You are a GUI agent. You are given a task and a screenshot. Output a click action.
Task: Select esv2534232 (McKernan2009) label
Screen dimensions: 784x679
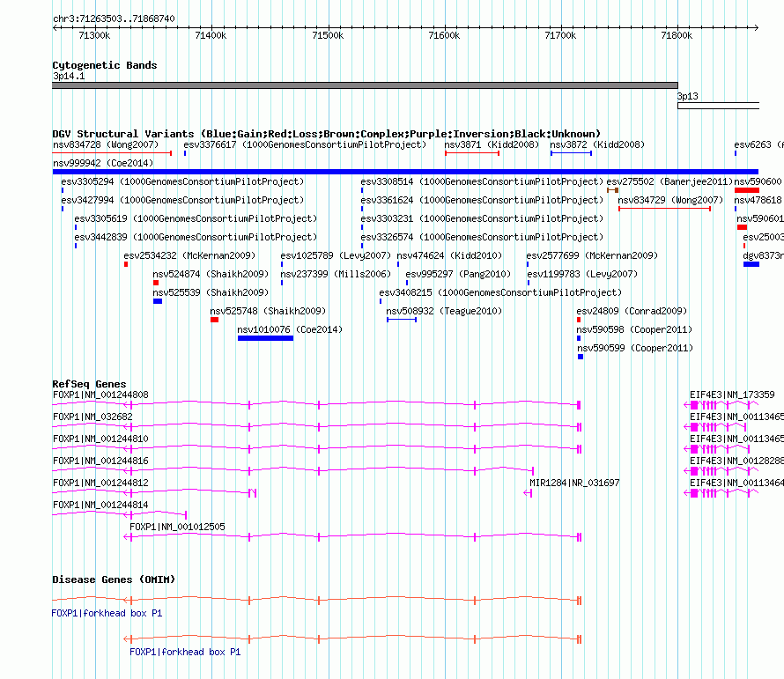point(189,255)
